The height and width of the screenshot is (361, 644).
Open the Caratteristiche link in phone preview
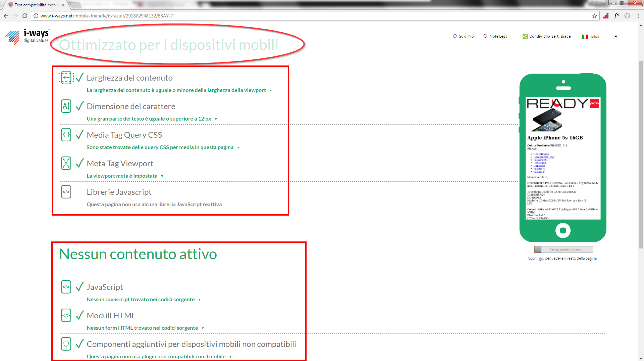click(543, 157)
